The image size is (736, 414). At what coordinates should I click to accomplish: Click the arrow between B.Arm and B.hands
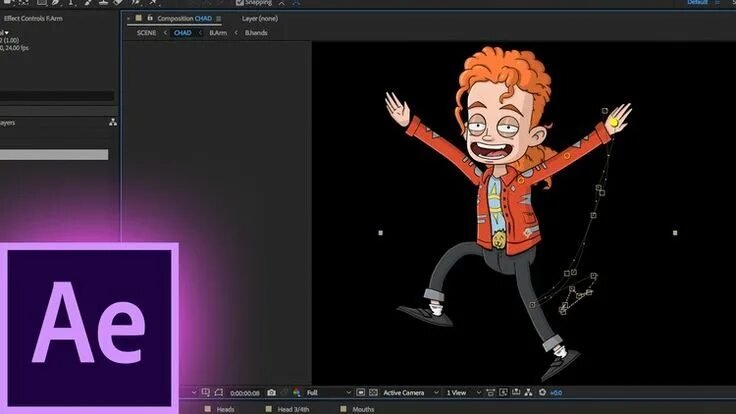(x=236, y=33)
